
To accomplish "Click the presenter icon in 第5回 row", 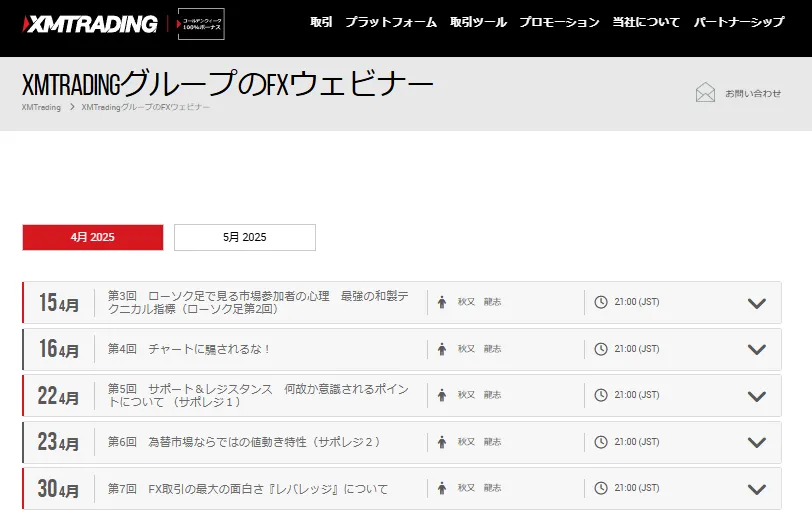I will [442, 395].
